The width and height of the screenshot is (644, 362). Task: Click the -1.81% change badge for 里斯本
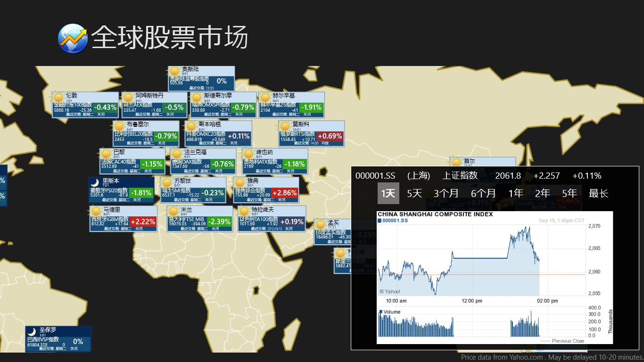[x=141, y=193]
